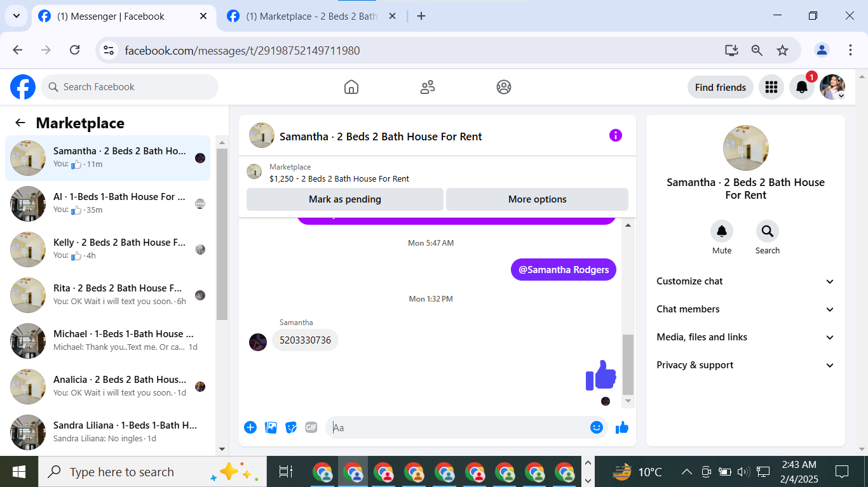Open the account profile picture menu
868x487 pixels.
pos(832,87)
